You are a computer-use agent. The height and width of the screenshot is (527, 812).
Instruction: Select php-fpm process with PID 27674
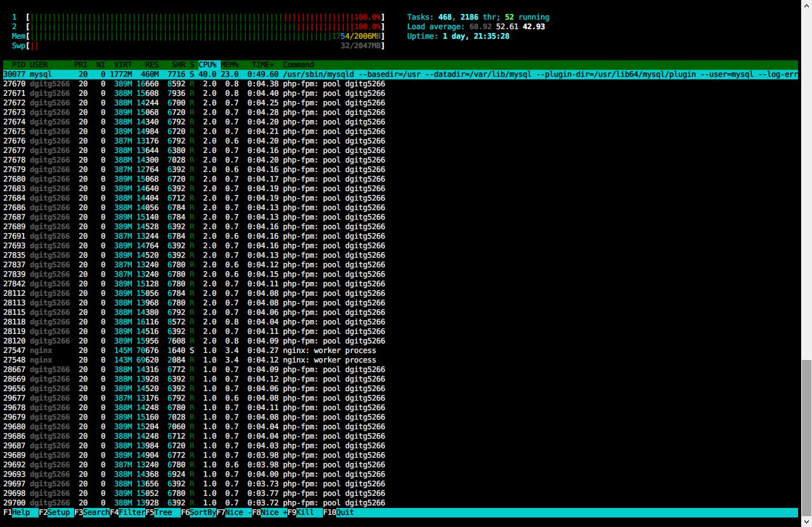(194, 122)
